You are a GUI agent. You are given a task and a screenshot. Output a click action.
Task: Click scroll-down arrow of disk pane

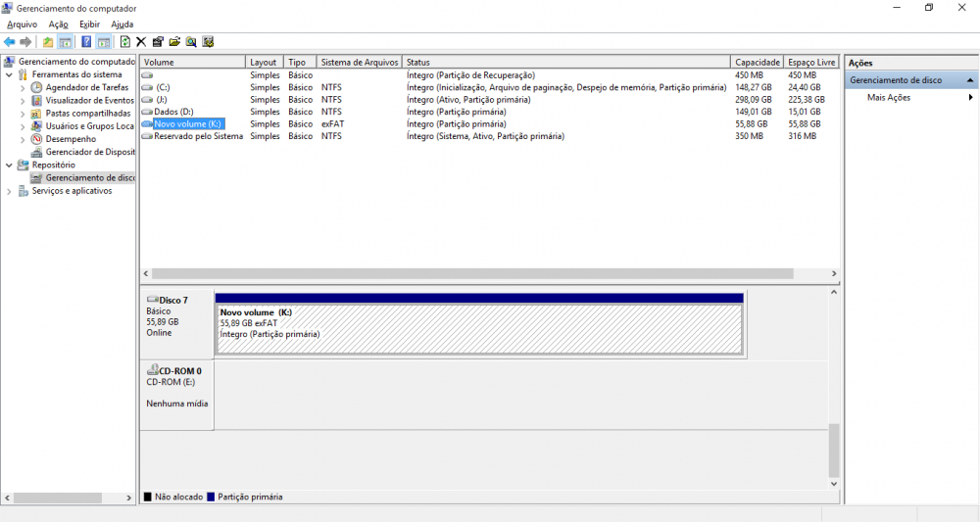pos(834,483)
